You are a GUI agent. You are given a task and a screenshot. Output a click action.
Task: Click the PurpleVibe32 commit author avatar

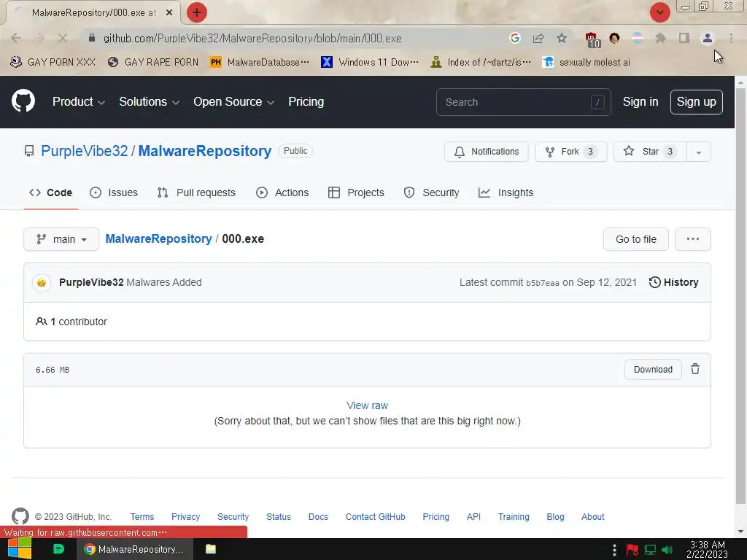(42, 282)
